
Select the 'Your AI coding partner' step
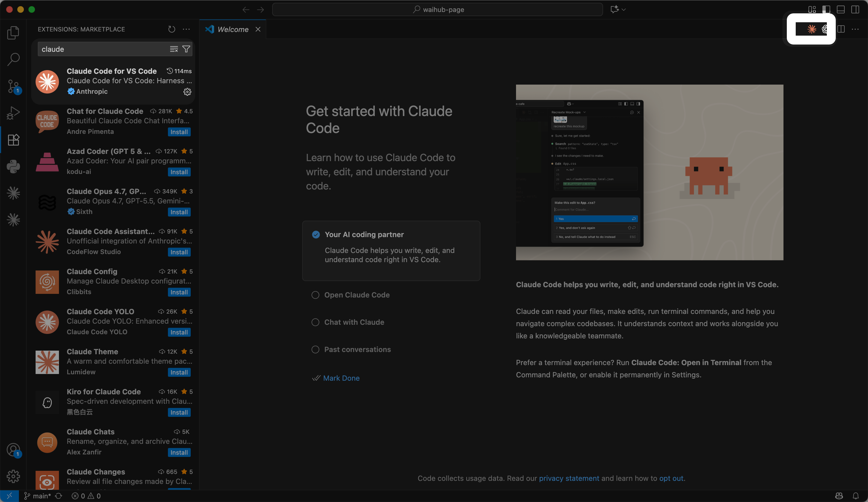391,251
